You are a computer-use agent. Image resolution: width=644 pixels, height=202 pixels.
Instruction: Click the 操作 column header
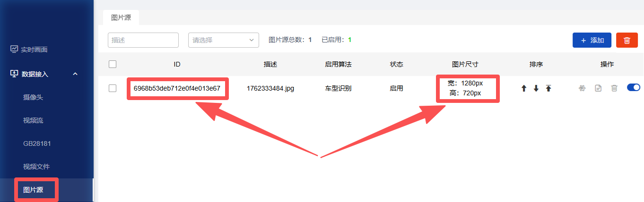pos(607,64)
